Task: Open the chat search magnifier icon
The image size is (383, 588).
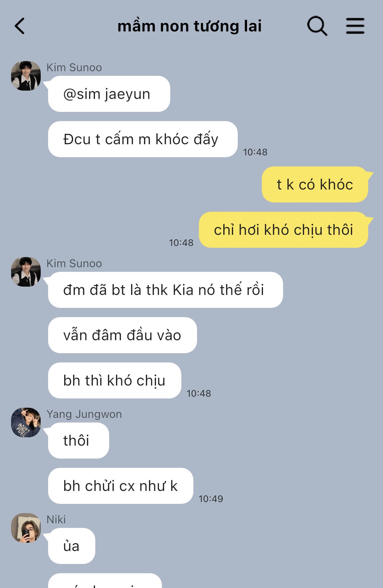Action: click(317, 26)
